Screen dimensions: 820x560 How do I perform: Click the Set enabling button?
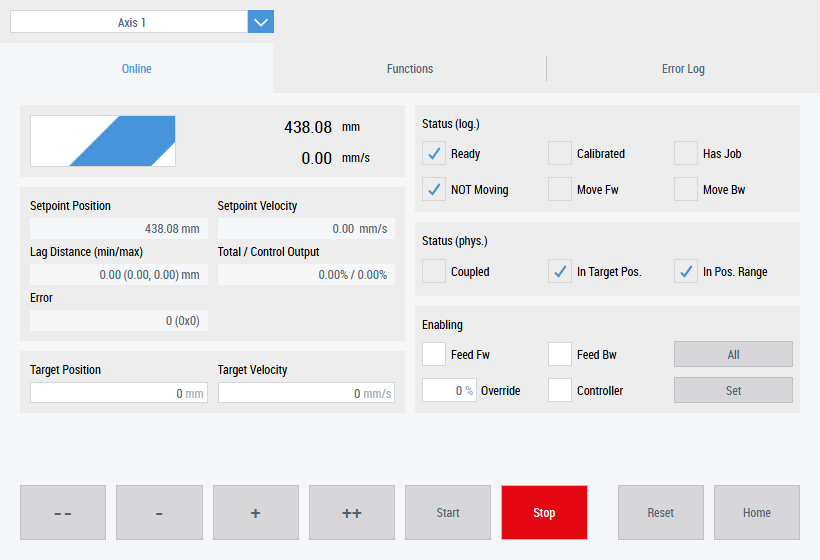point(733,390)
